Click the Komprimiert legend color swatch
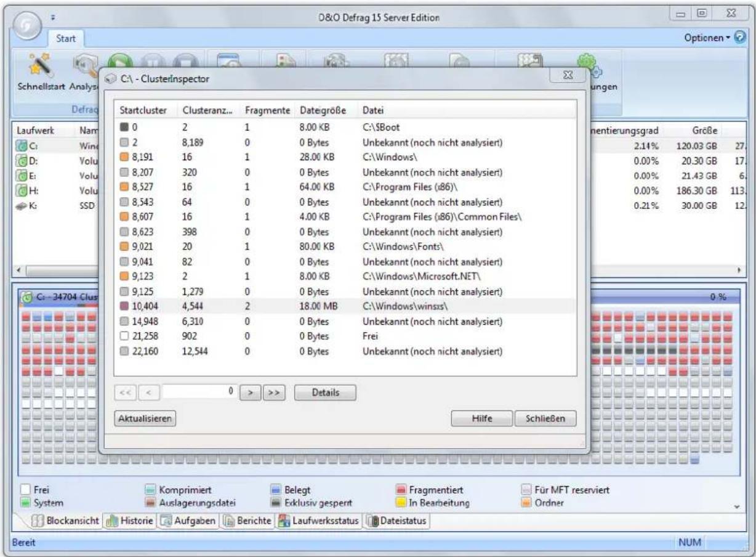 click(151, 490)
